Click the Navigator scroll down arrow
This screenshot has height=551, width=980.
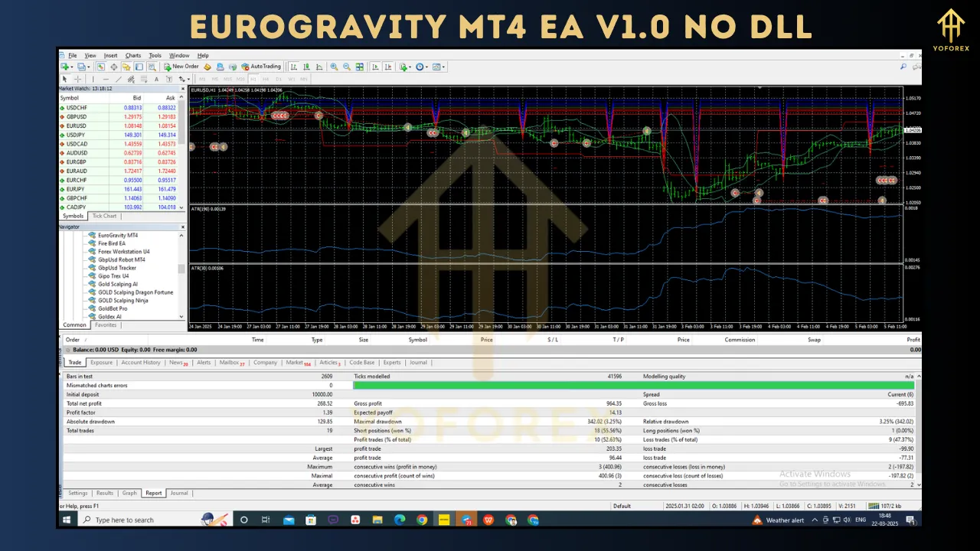(x=181, y=317)
